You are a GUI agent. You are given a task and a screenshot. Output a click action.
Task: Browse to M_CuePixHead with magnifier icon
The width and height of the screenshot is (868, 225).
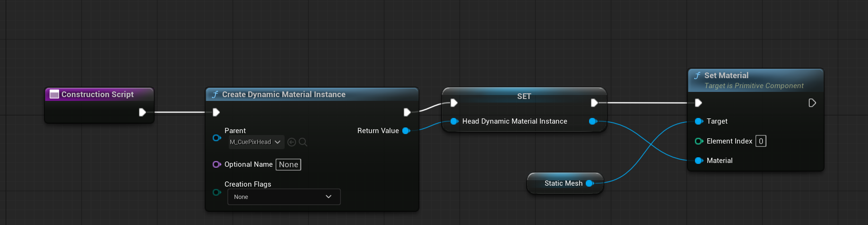(303, 142)
